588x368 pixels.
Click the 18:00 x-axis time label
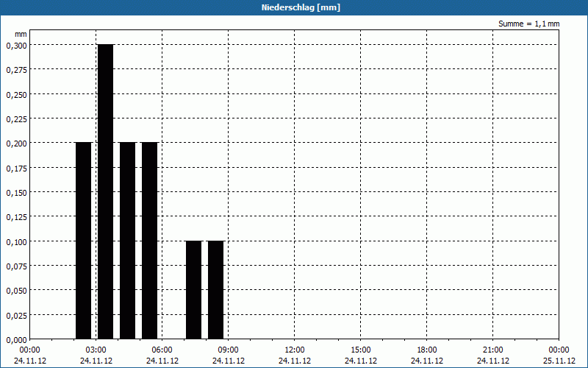(x=427, y=350)
